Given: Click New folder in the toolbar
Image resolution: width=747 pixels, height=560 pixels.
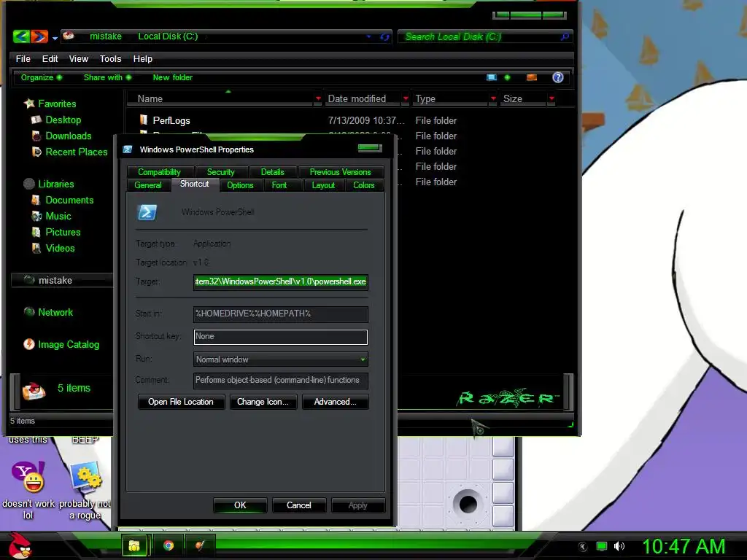Looking at the screenshot, I should pyautogui.click(x=172, y=77).
